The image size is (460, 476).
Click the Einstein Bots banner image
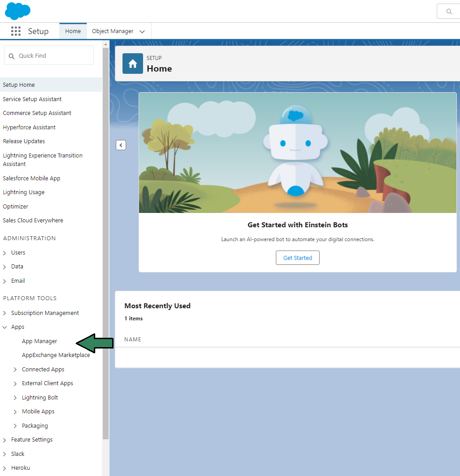coord(297,153)
